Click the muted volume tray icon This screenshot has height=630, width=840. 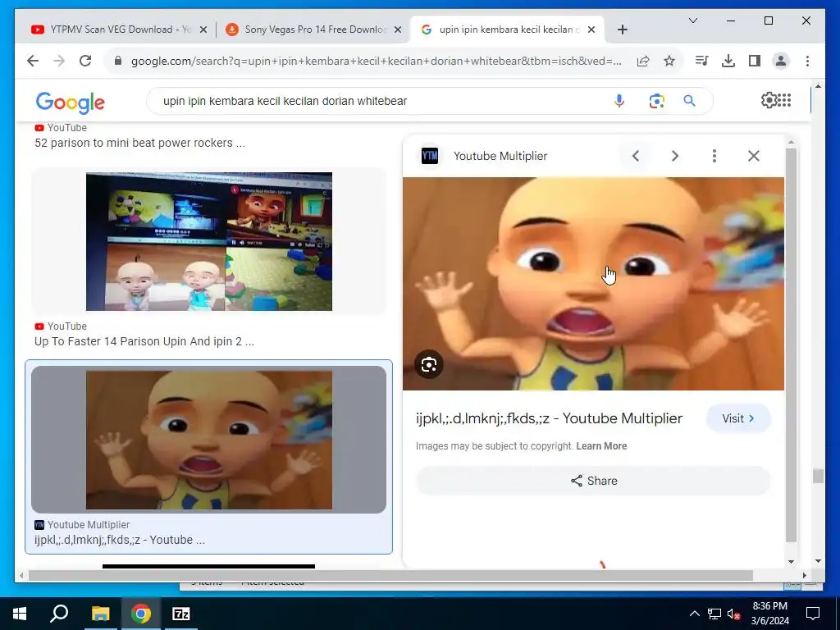tap(733, 614)
